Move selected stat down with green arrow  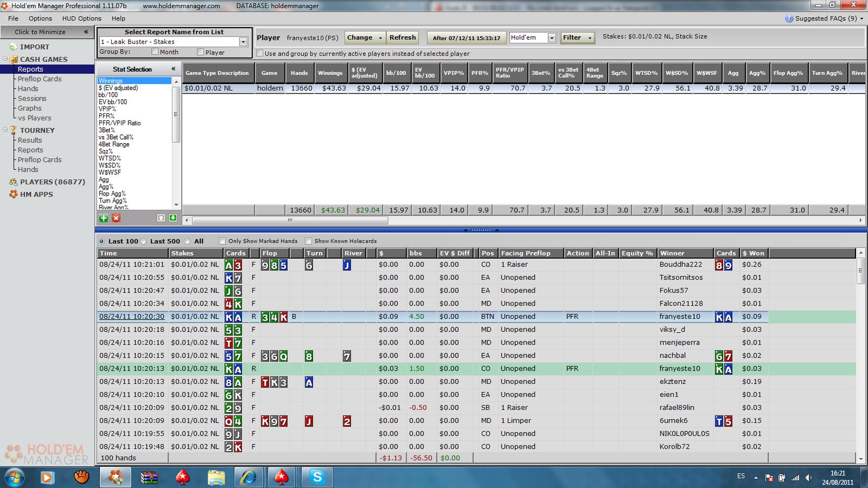click(x=173, y=218)
